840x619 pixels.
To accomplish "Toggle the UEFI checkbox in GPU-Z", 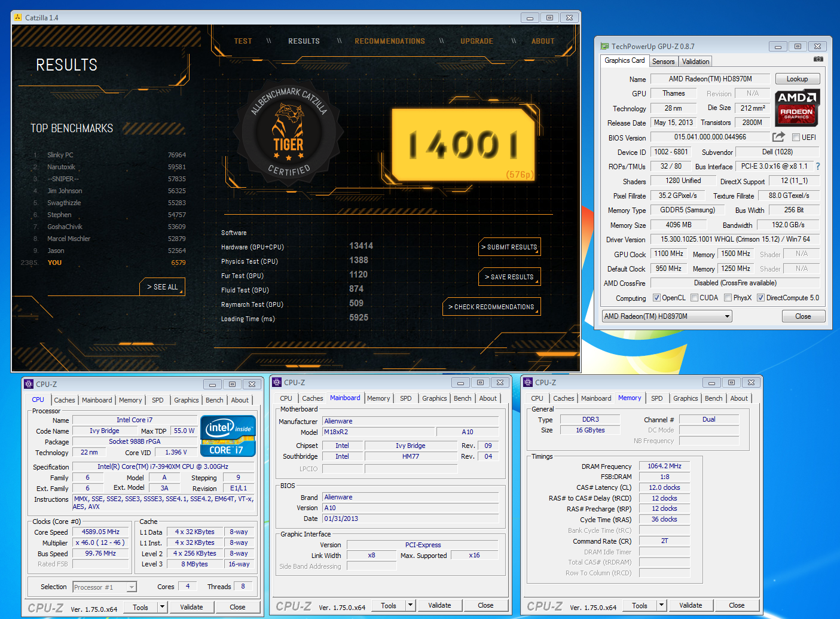I will (796, 138).
